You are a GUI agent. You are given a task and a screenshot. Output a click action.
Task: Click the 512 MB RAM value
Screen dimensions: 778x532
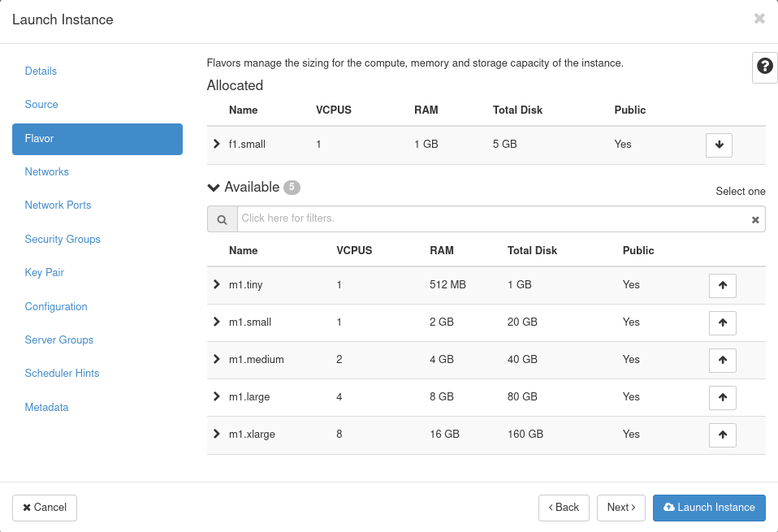click(447, 285)
